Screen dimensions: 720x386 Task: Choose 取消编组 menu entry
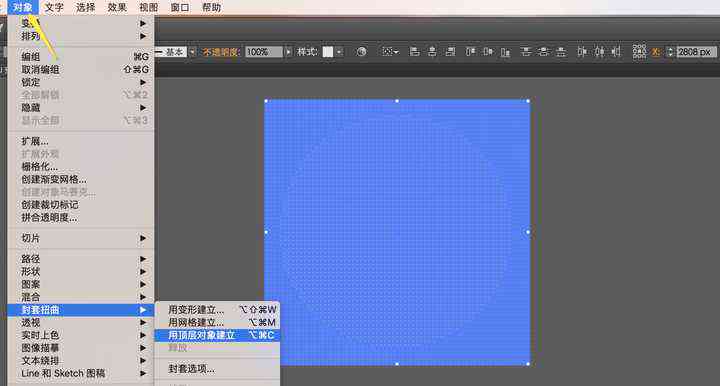pos(81,70)
